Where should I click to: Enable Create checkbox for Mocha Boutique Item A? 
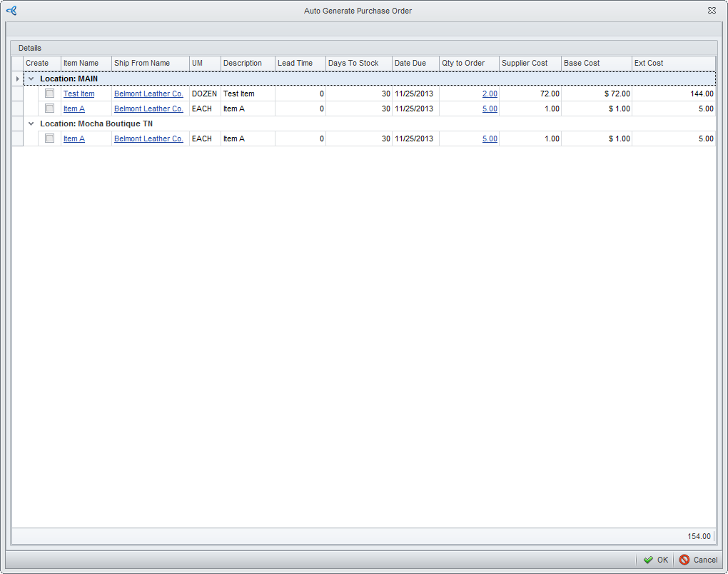pyautogui.click(x=50, y=139)
